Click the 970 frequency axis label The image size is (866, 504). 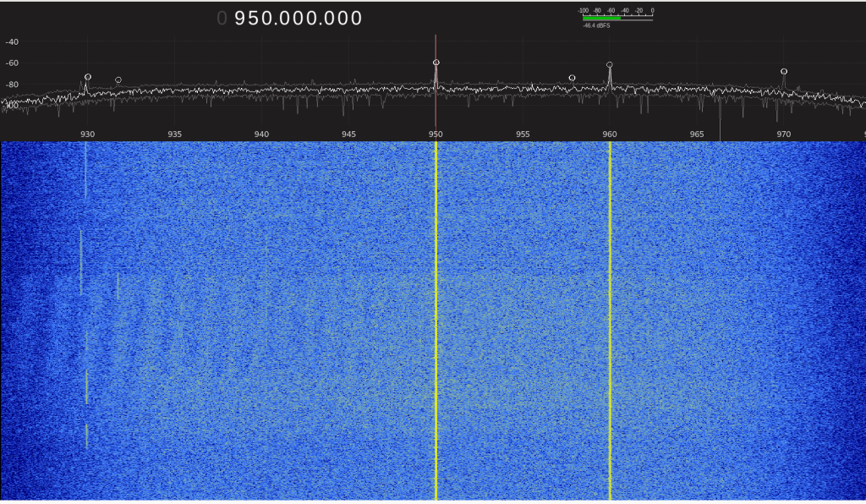[784, 134]
